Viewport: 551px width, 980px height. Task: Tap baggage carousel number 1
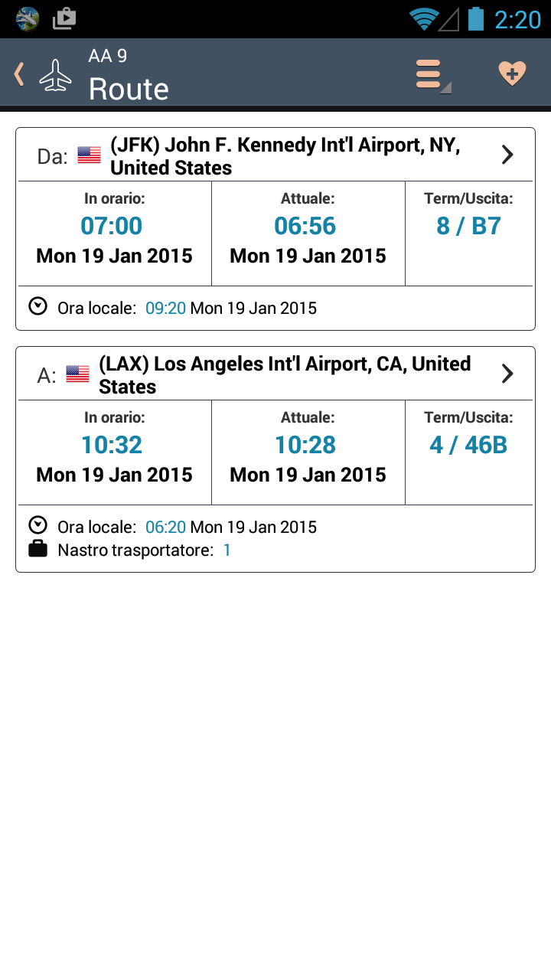(x=227, y=550)
